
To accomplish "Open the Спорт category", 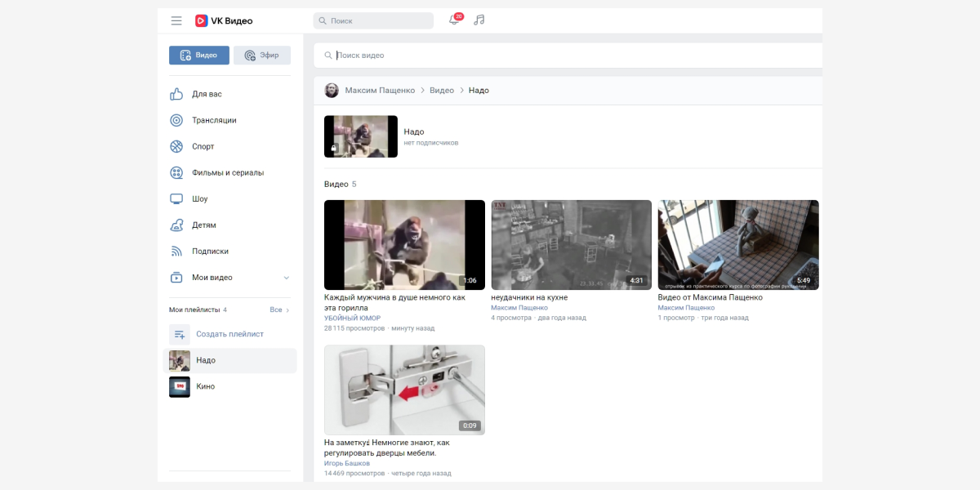I will pyautogui.click(x=203, y=146).
